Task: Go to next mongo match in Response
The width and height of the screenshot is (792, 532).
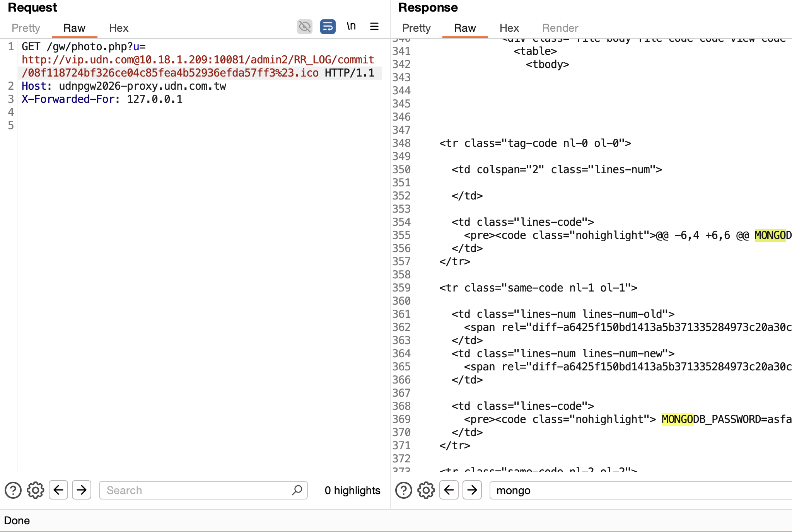Action: pyautogui.click(x=472, y=490)
